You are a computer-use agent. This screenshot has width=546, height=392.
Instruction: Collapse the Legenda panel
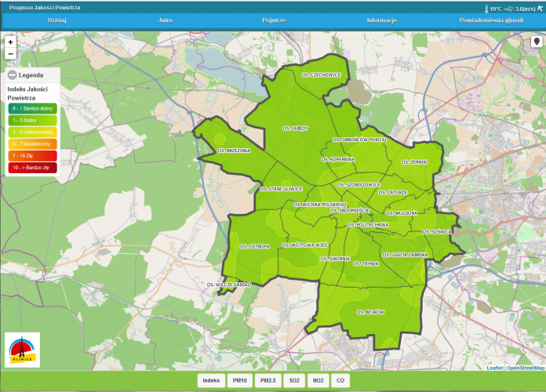click(x=13, y=75)
